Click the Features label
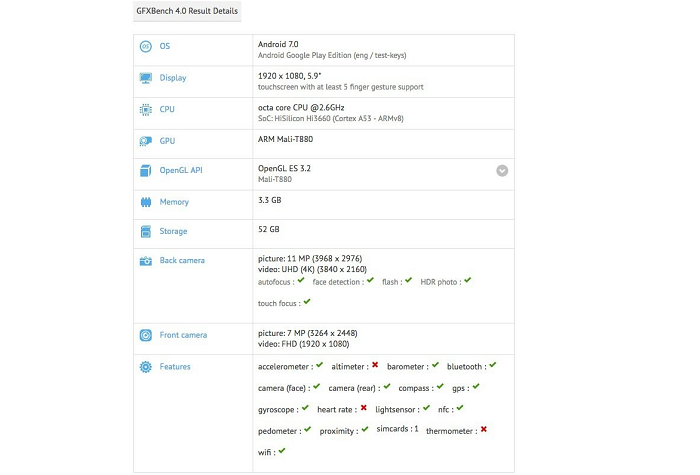 pyautogui.click(x=175, y=367)
